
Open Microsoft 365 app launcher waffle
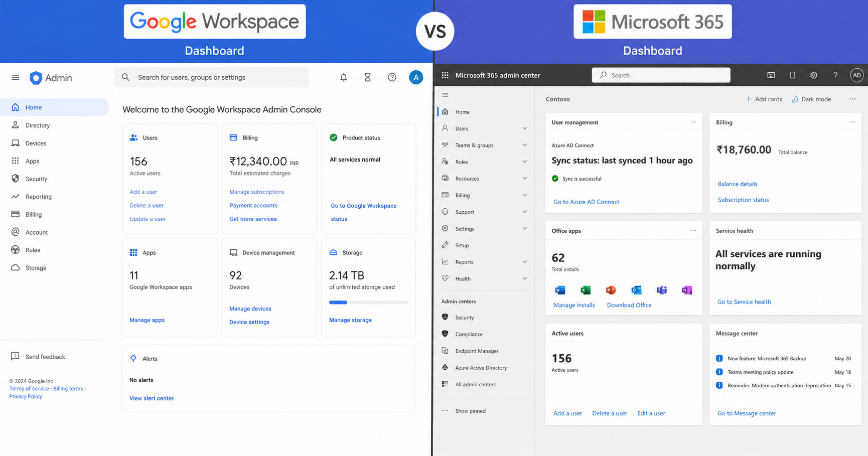pos(445,75)
